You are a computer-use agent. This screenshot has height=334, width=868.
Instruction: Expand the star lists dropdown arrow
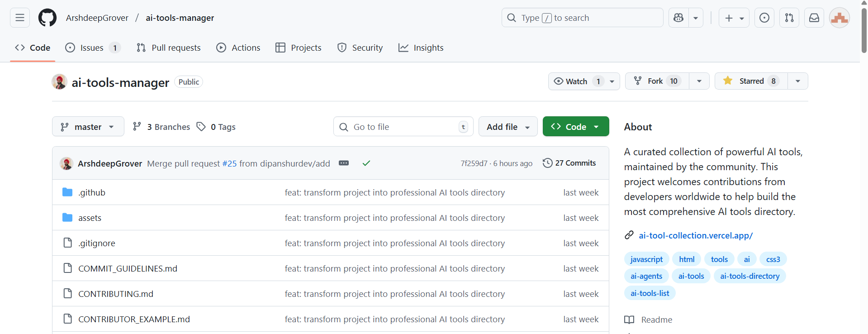(x=798, y=81)
